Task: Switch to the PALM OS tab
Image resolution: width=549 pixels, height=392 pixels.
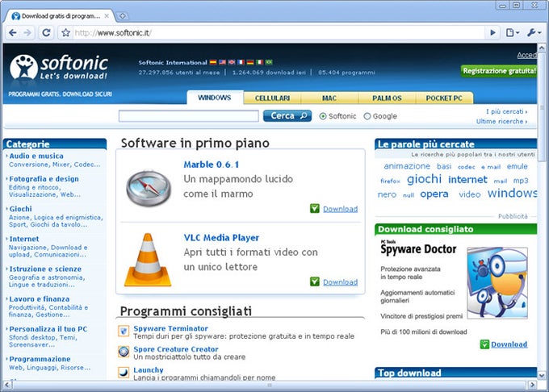Action: click(387, 98)
